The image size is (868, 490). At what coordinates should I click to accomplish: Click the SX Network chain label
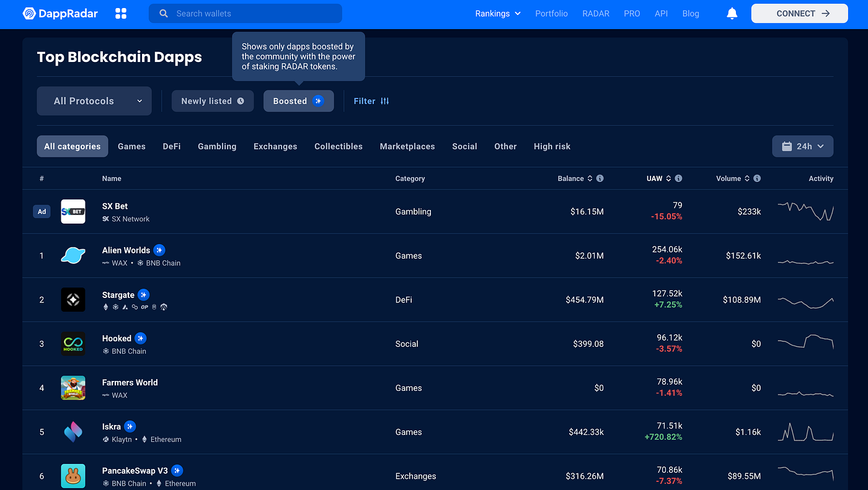point(126,219)
